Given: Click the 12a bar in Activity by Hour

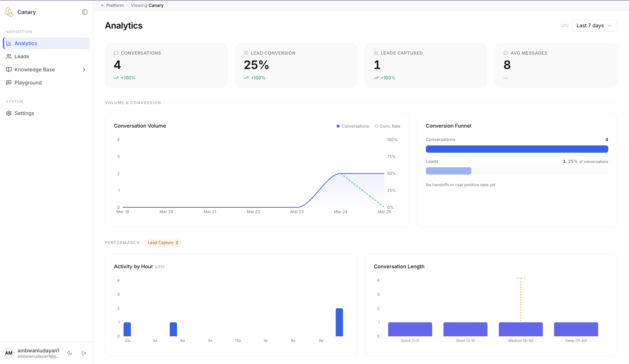Looking at the screenshot, I should pos(127,329).
